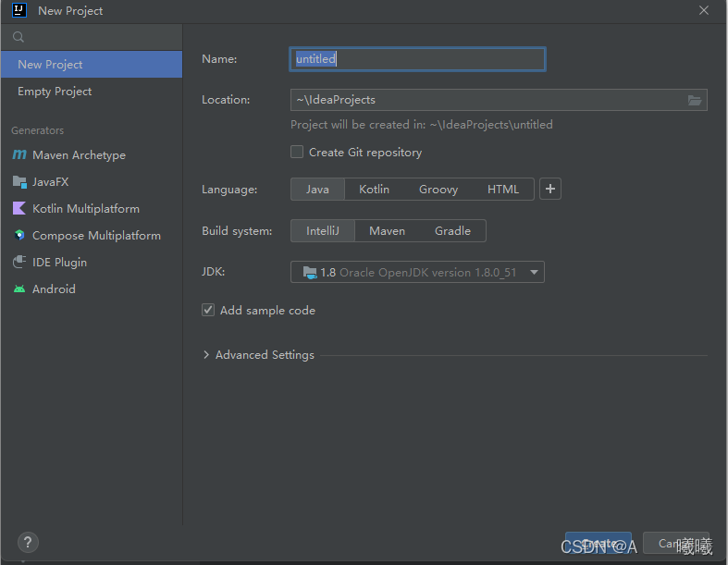
Task: Click the search magnifier icon
Action: [19, 37]
